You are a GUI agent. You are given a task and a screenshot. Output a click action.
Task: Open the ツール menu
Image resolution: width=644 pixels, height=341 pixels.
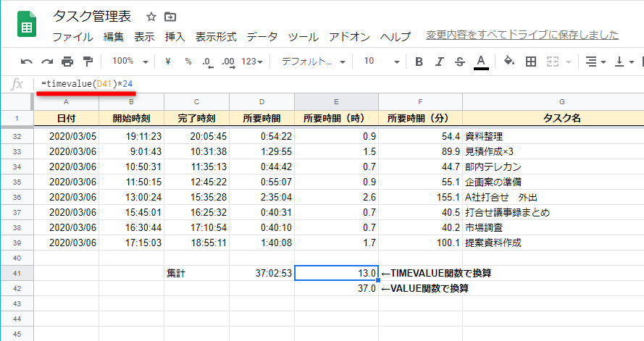(x=303, y=37)
